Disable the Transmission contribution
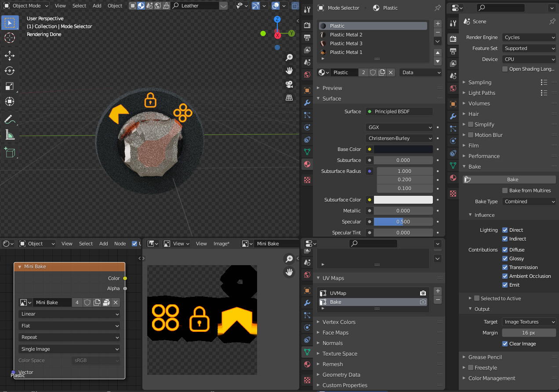The width and height of the screenshot is (559, 392). pyautogui.click(x=504, y=267)
